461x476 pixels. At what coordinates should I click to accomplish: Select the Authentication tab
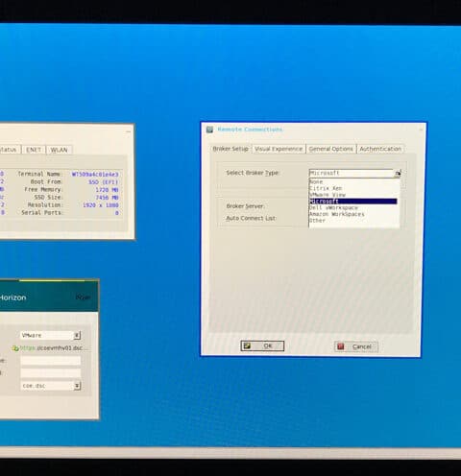click(x=380, y=149)
